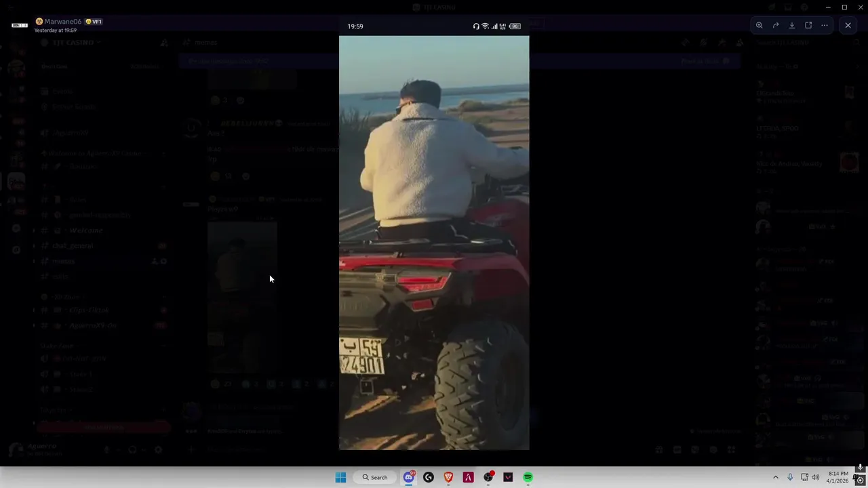Open OBS Studio from the taskbar
Viewport: 868px width, 488px height.
click(488, 477)
